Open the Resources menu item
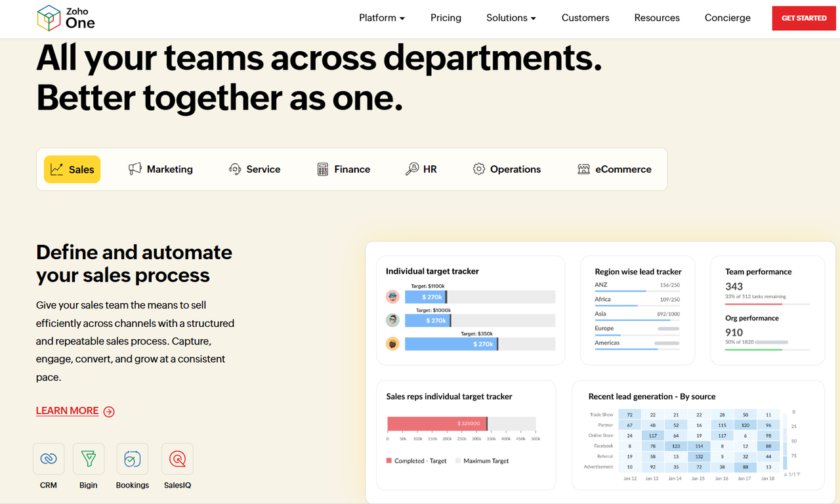Image resolution: width=840 pixels, height=504 pixels. coord(657,18)
